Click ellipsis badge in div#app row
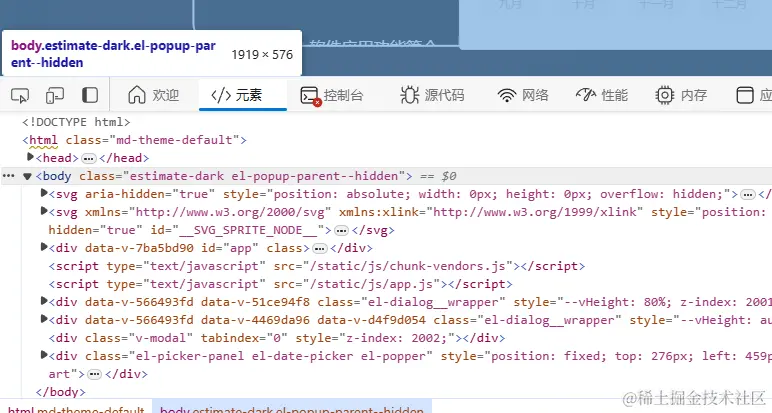This screenshot has width=772, height=413. coord(320,249)
